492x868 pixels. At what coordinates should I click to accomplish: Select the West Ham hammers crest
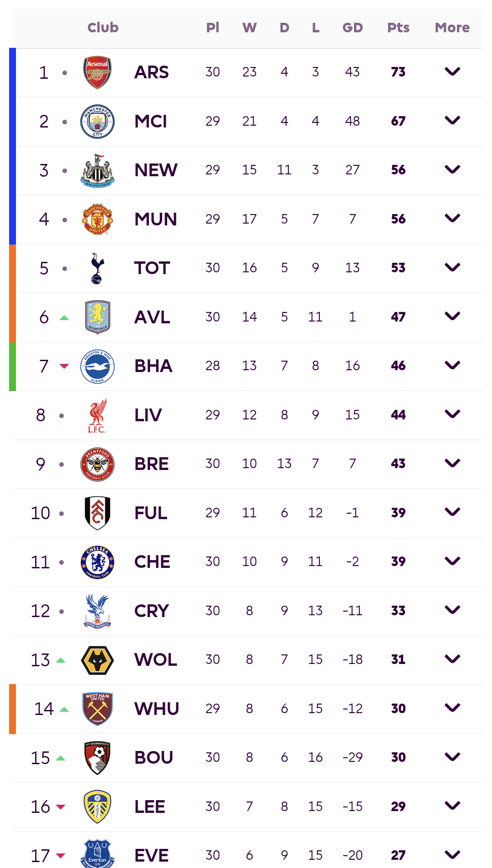click(x=97, y=709)
